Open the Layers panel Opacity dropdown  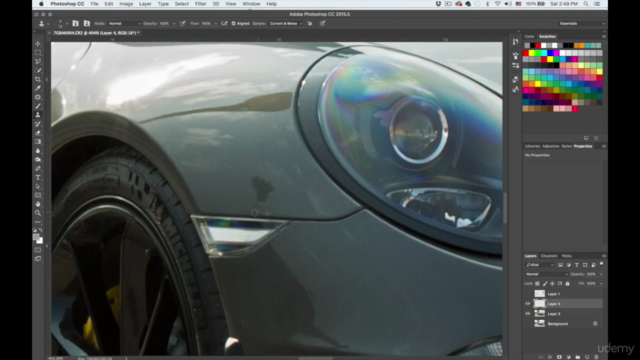(601, 274)
